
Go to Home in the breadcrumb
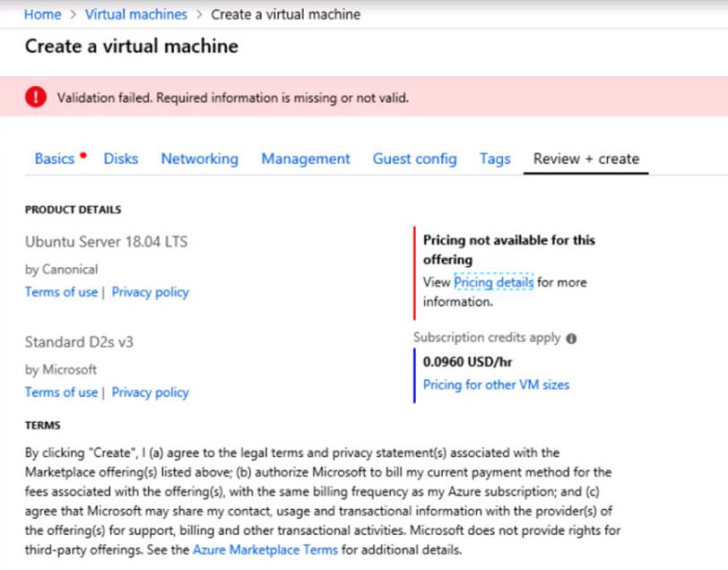(42, 14)
